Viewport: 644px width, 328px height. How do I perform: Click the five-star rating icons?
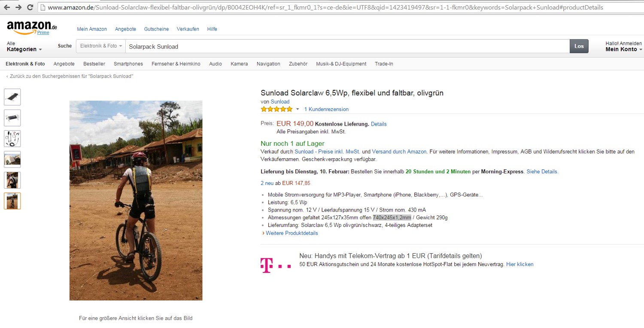pyautogui.click(x=276, y=109)
